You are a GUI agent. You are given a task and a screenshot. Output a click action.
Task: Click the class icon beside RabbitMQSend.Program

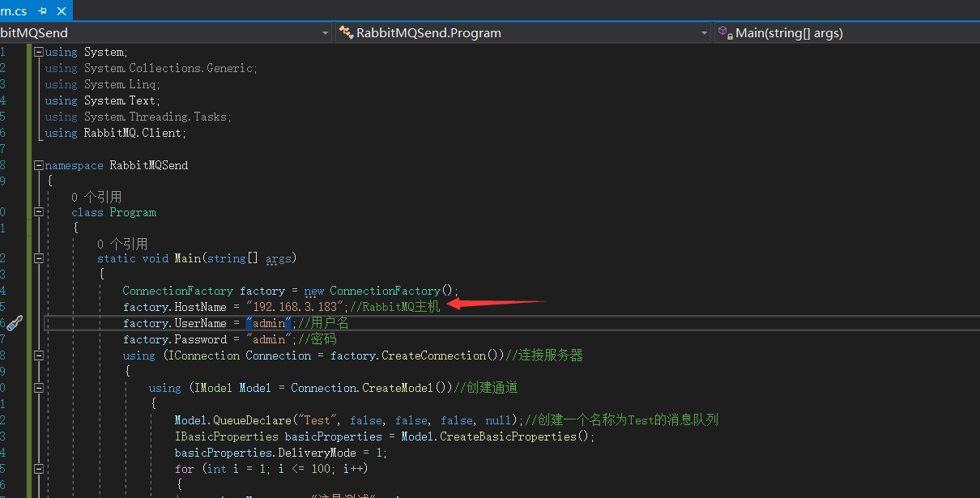pyautogui.click(x=346, y=32)
